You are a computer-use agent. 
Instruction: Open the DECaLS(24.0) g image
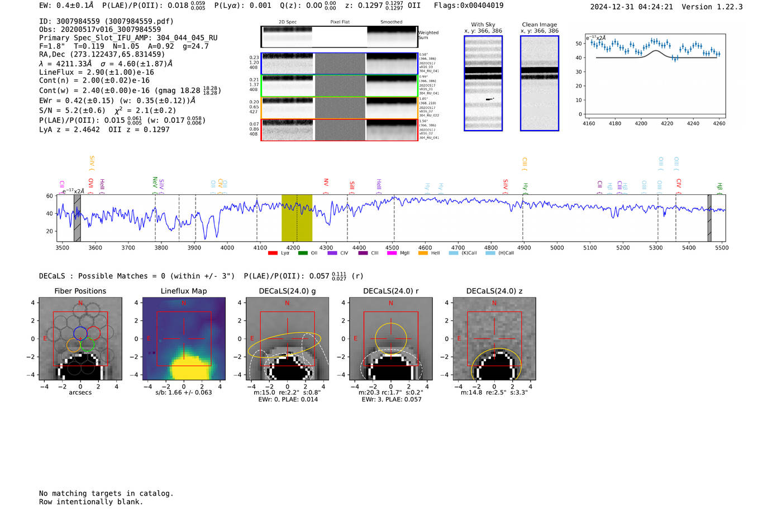pos(287,339)
